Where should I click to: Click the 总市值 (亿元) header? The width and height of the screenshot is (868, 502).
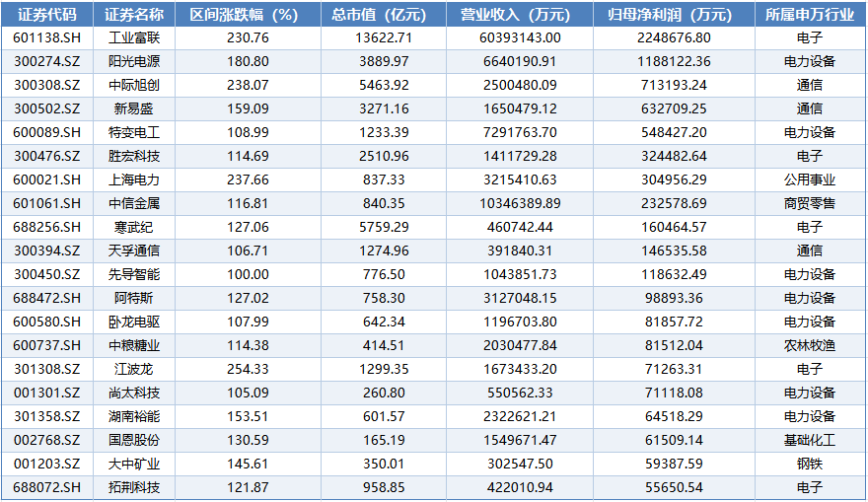385,15
